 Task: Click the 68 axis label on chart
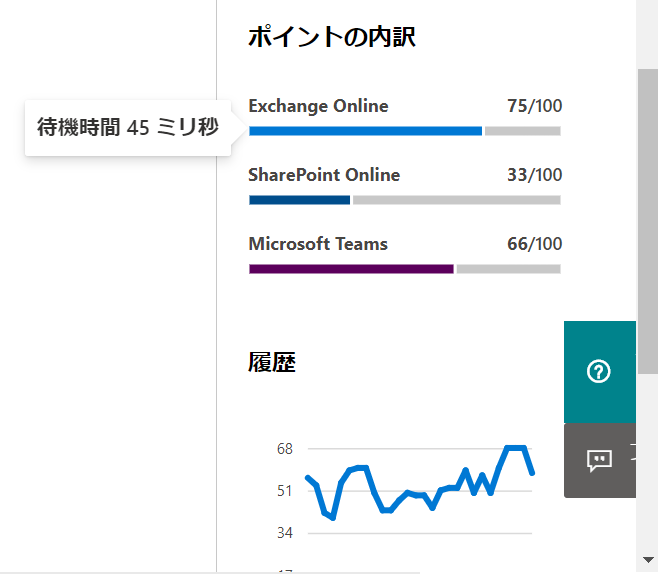285,449
